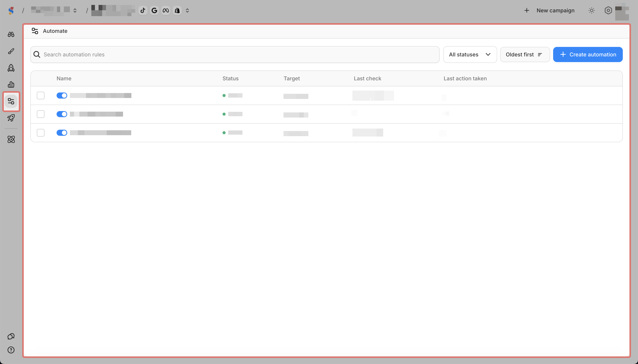
Task: Select the Automate sidebar icon
Action: point(11,101)
